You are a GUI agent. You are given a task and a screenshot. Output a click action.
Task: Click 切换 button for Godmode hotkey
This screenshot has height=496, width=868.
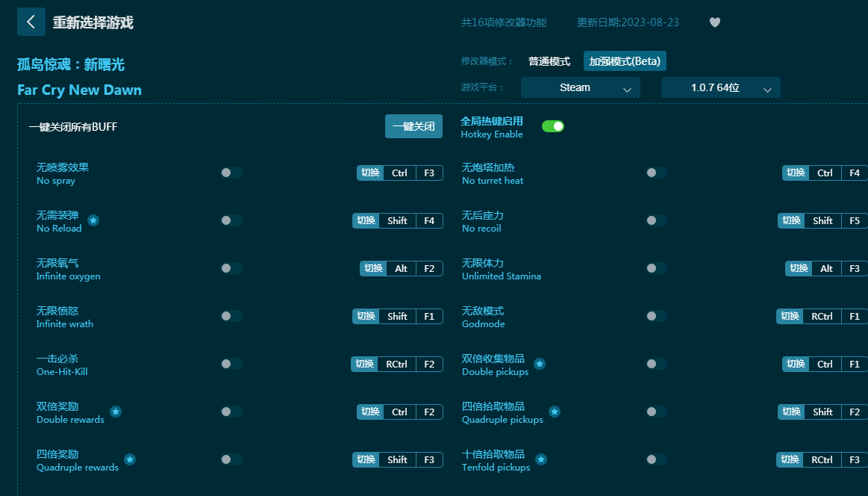click(790, 316)
